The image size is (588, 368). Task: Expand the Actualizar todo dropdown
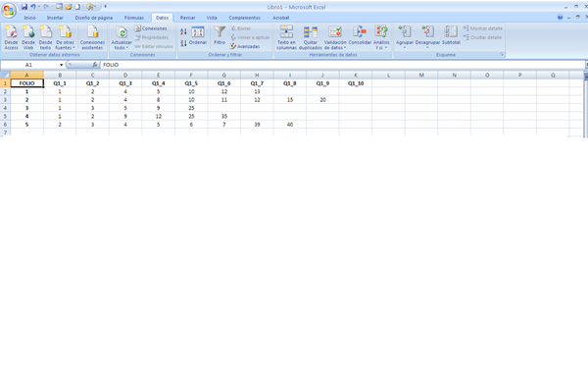coord(122,48)
